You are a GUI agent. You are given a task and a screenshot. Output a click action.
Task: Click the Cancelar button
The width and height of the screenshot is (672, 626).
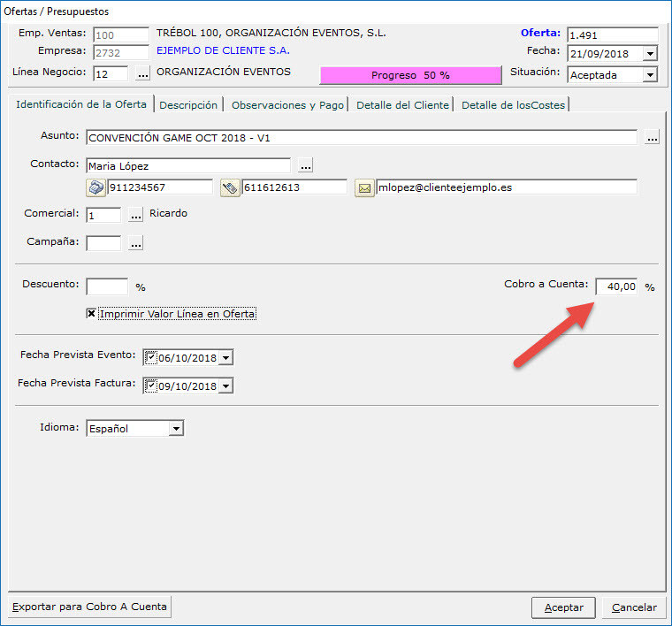[634, 607]
